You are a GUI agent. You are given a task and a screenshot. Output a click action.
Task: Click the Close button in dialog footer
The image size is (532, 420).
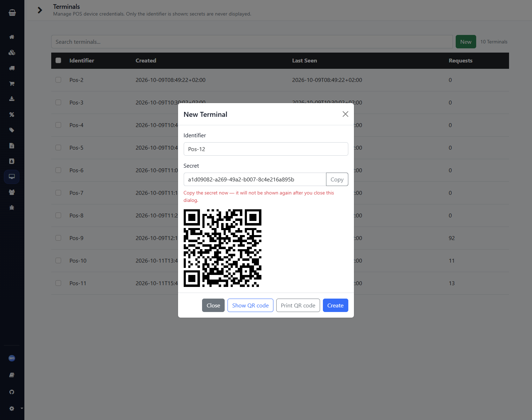[213, 306]
